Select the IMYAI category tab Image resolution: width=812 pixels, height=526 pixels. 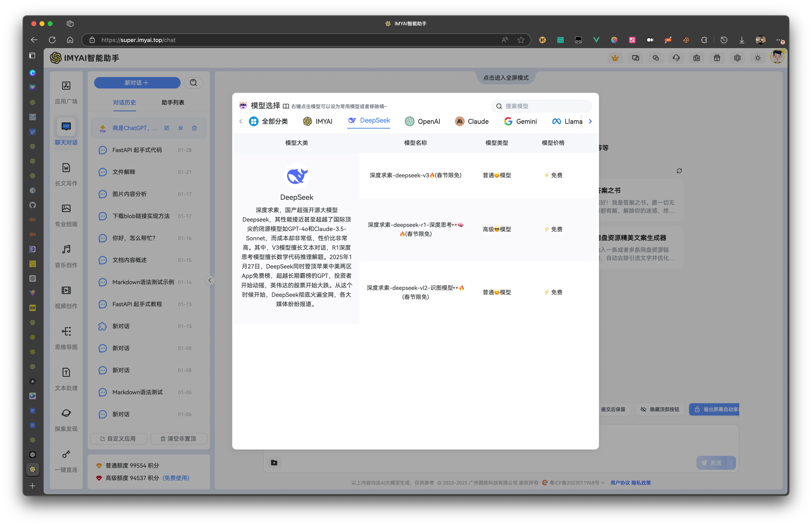click(x=318, y=121)
